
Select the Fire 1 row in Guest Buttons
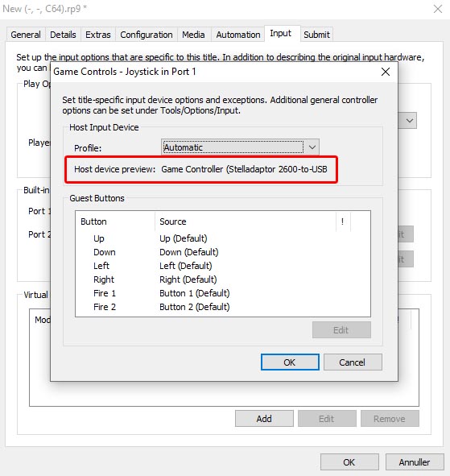pos(223,293)
